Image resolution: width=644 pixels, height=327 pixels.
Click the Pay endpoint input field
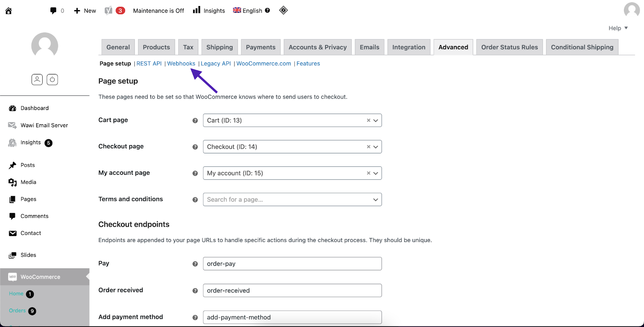292,264
